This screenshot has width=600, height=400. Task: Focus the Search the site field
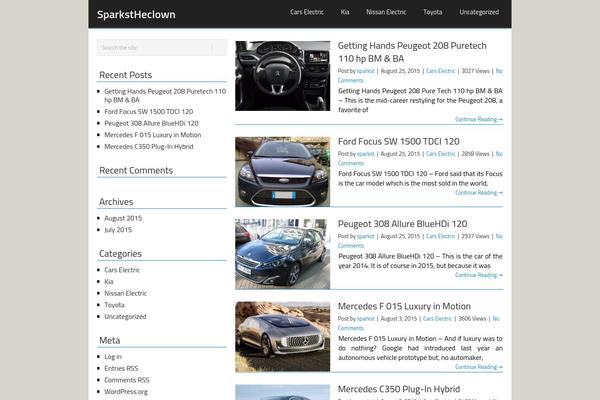(x=162, y=47)
